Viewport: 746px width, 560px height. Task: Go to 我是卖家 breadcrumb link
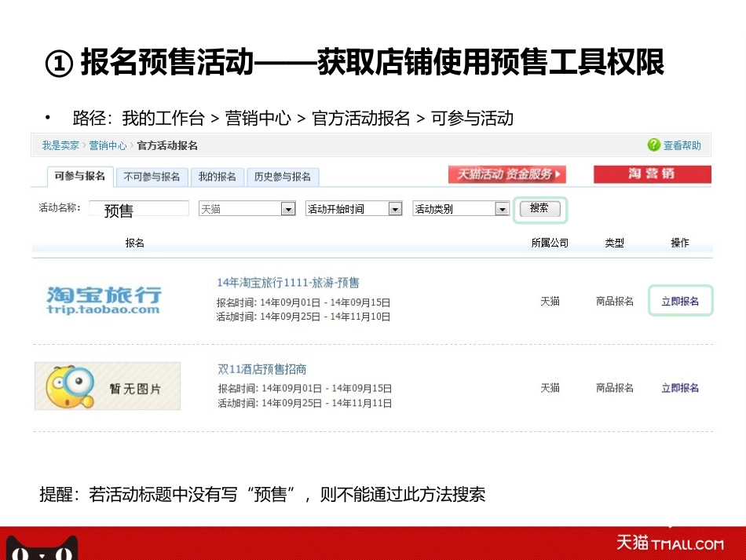(x=60, y=145)
